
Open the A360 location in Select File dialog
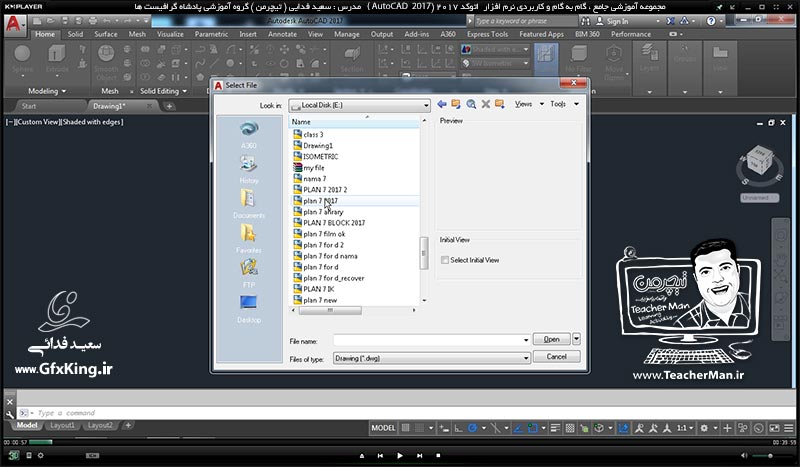click(248, 134)
